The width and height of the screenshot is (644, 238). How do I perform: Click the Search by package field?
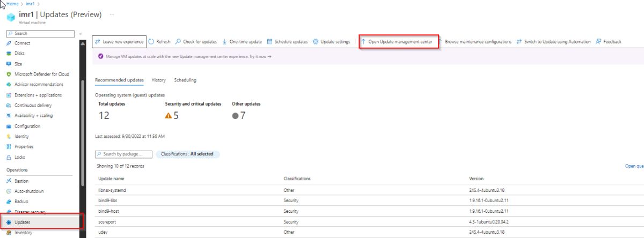[123, 154]
